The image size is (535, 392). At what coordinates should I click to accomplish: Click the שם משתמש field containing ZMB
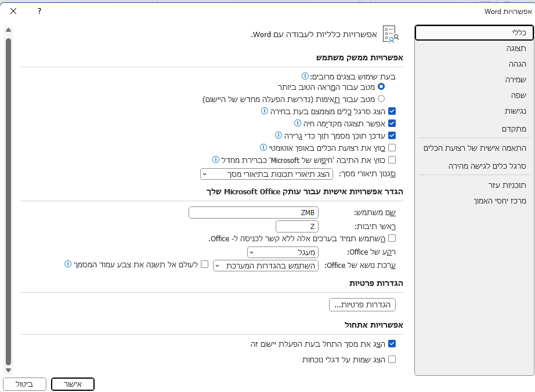(254, 212)
